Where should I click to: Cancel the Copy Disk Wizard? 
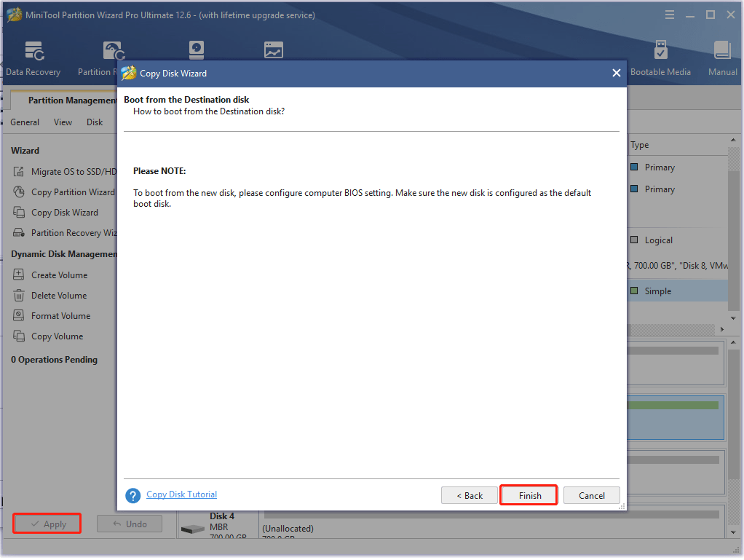pyautogui.click(x=591, y=495)
